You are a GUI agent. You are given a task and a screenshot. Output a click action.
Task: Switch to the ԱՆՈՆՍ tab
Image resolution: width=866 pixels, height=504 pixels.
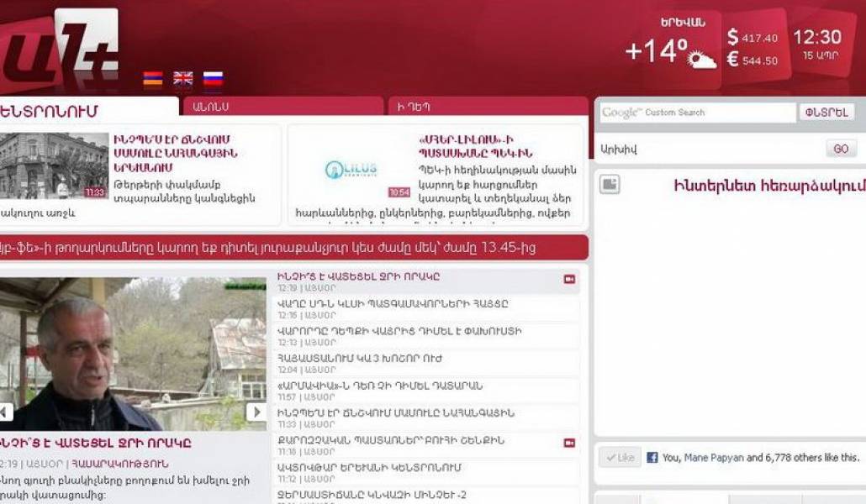(x=282, y=108)
